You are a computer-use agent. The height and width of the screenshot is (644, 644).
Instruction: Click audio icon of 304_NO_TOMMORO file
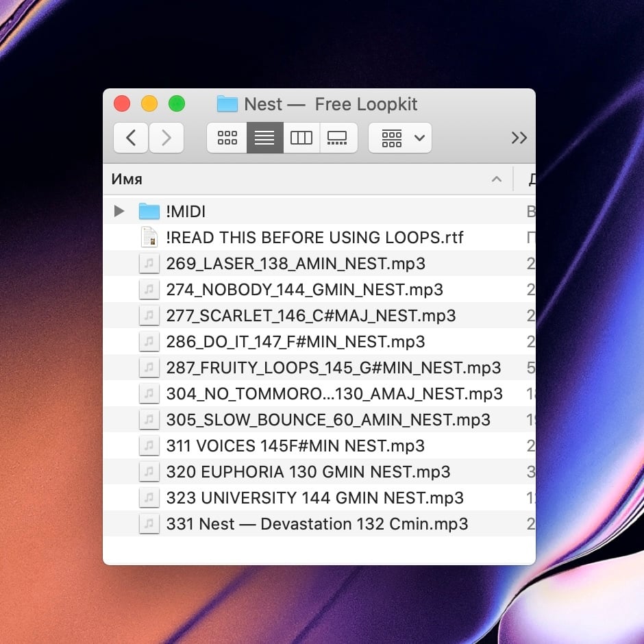tap(149, 393)
